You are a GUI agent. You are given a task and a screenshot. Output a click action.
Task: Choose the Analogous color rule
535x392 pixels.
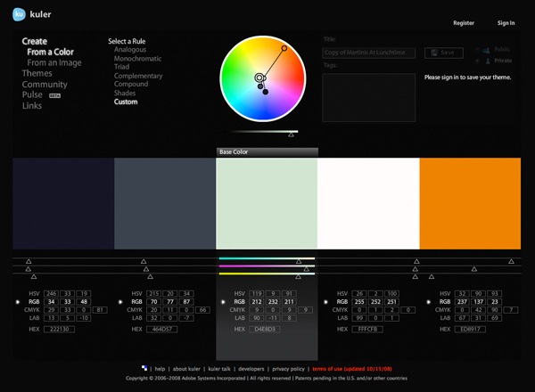[x=130, y=50]
